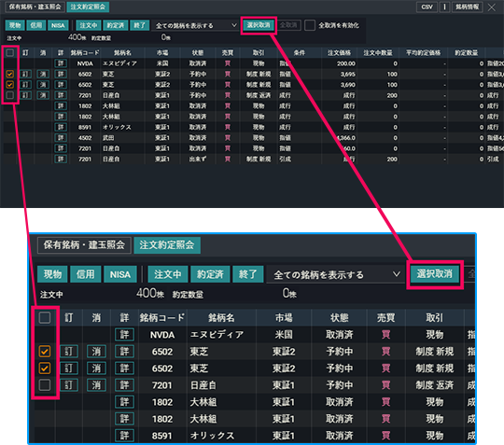Viewport: 504px width, 445px height.
Task: Toggle 現物 filter in enlarged view
Action: pyautogui.click(x=52, y=274)
